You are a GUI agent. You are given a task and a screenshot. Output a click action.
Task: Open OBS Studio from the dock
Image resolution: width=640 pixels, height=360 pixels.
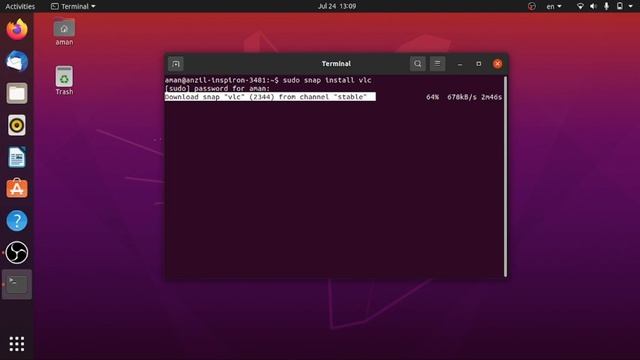tap(17, 252)
